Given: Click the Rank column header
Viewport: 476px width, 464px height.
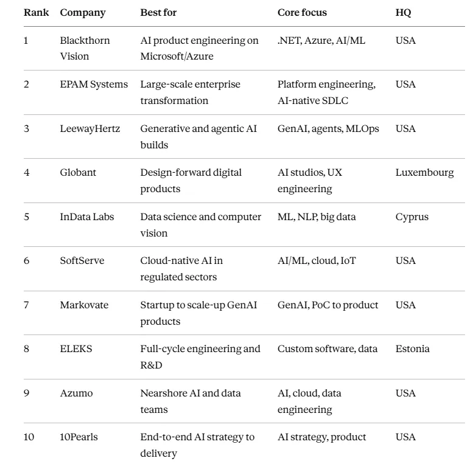Looking at the screenshot, I should click(36, 12).
